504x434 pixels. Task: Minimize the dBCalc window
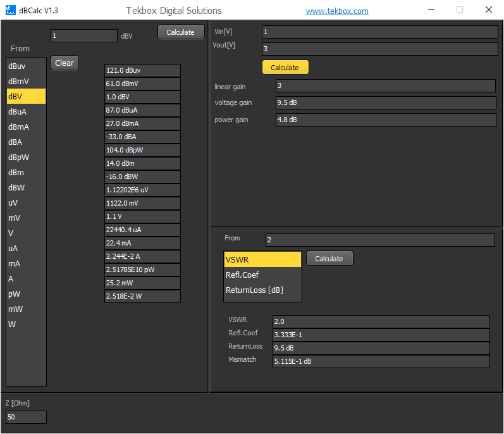[x=431, y=9]
